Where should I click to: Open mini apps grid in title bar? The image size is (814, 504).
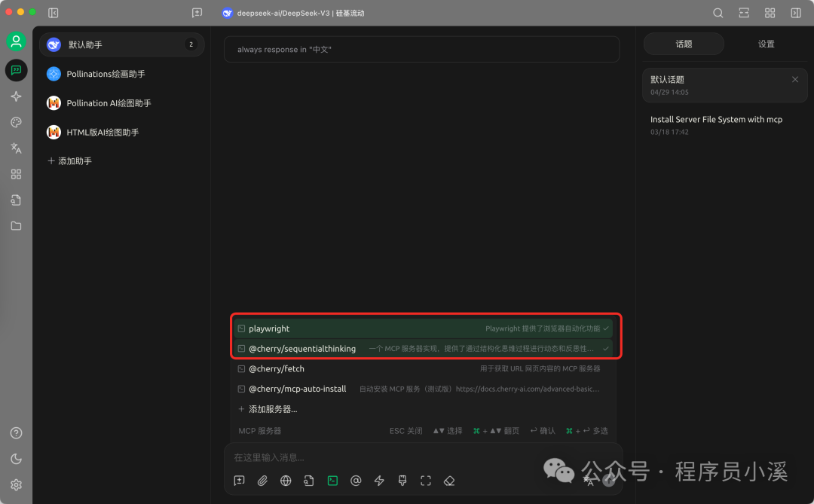tap(770, 13)
